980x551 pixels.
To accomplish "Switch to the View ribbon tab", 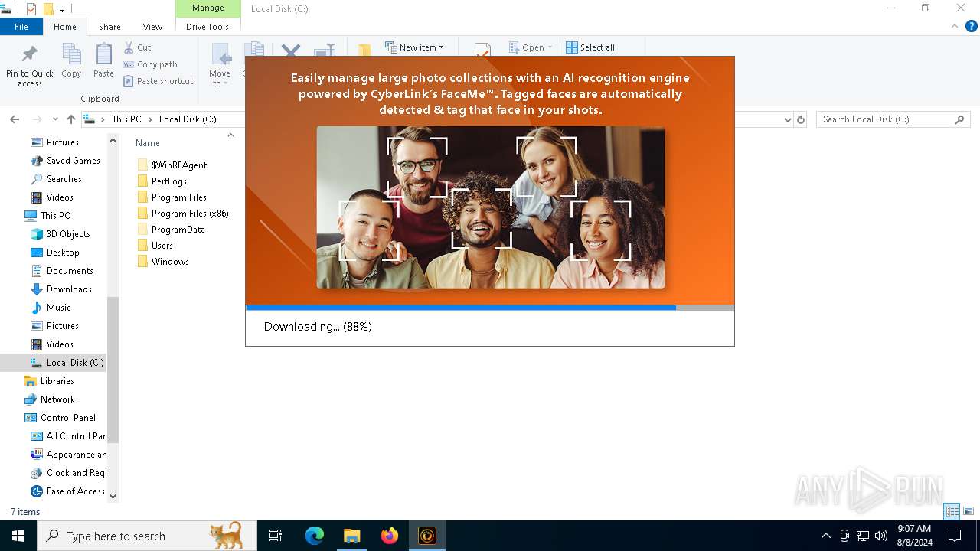I will 152,27.
